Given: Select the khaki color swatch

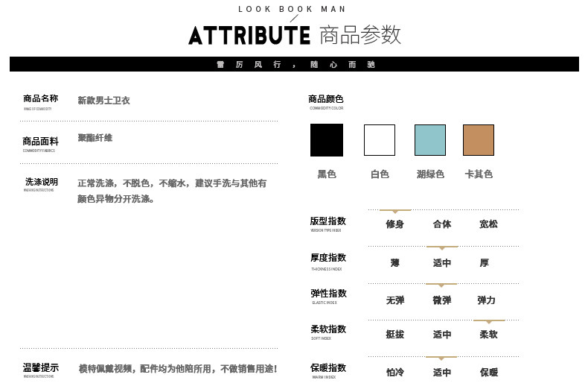Looking at the screenshot, I should [479, 140].
